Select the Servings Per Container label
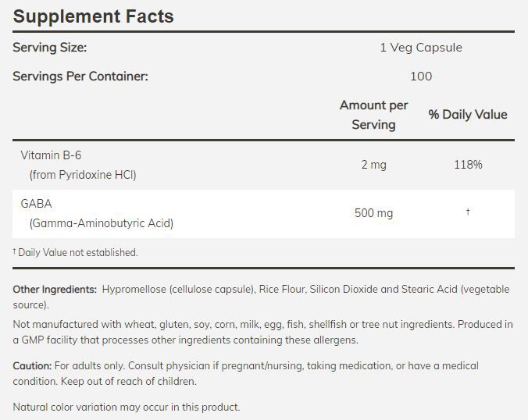528x420 pixels. 80,77
